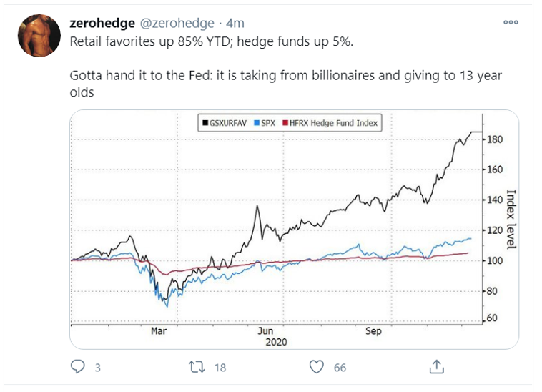This screenshot has height=392, width=542.
Task: Click the reply speech bubble icon
Action: click(79, 367)
